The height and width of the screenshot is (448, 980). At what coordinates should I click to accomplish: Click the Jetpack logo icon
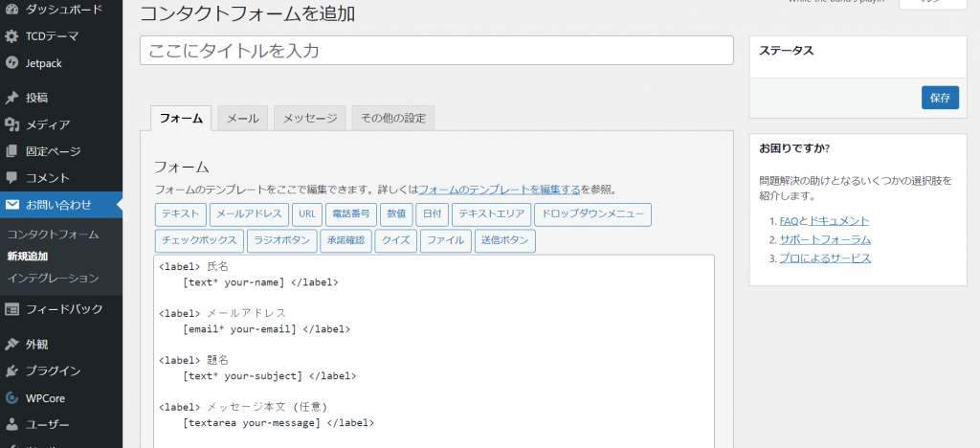point(11,63)
